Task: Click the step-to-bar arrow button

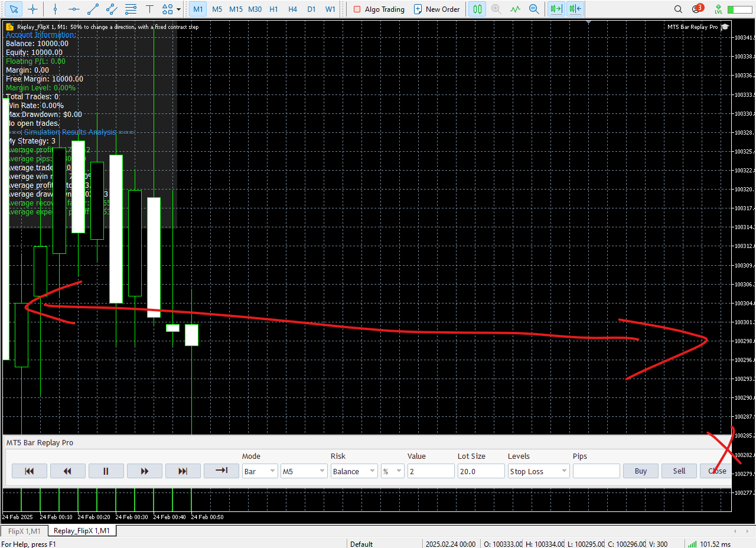Action: [221, 471]
